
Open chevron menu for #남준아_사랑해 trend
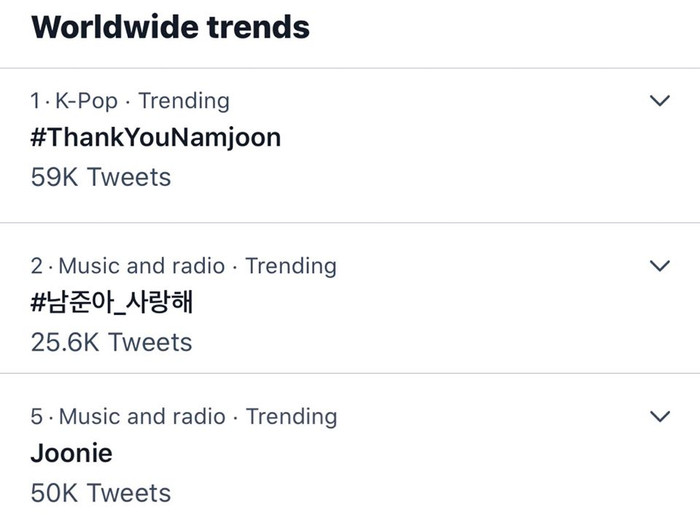pyautogui.click(x=659, y=266)
